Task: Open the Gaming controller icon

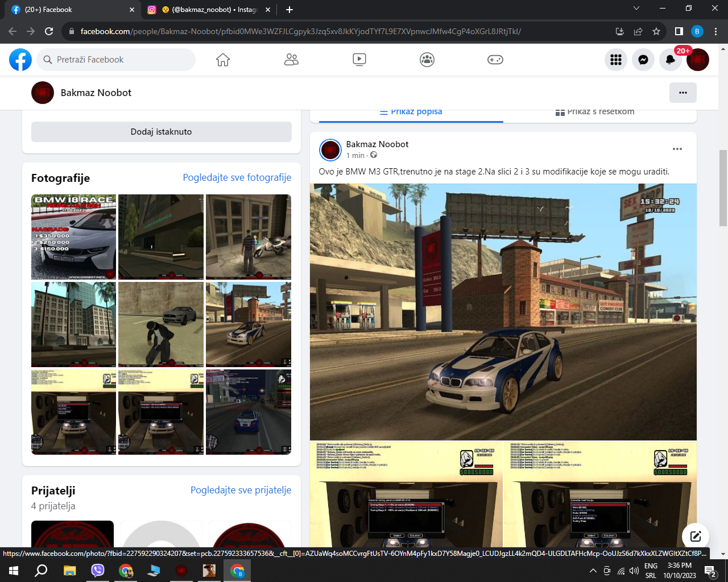Action: (495, 60)
